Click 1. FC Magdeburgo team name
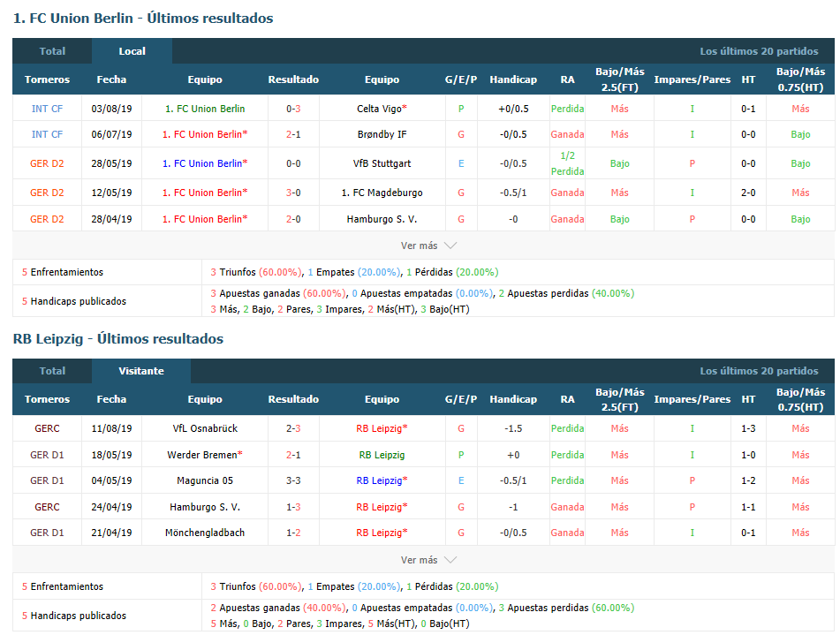 (x=382, y=193)
